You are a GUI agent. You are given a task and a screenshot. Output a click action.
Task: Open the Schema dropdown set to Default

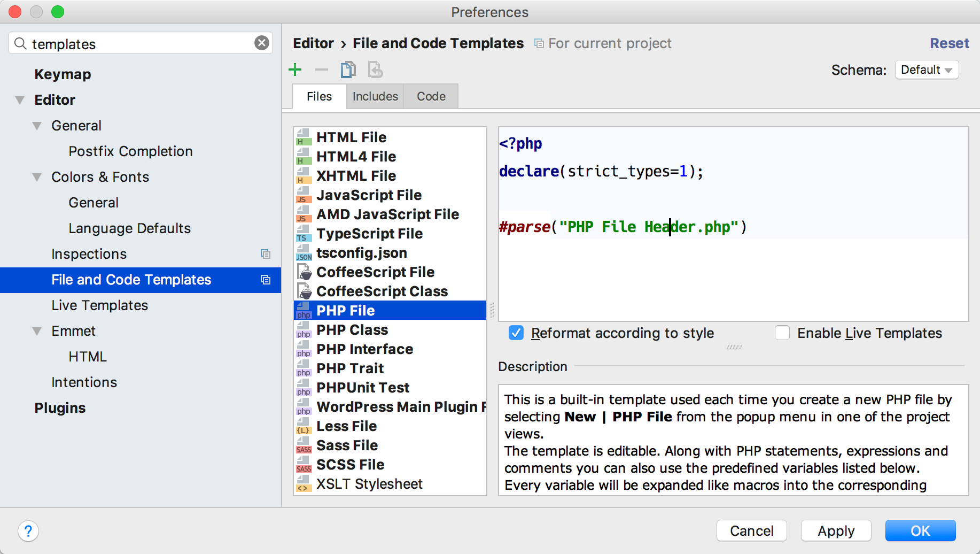[x=926, y=70]
